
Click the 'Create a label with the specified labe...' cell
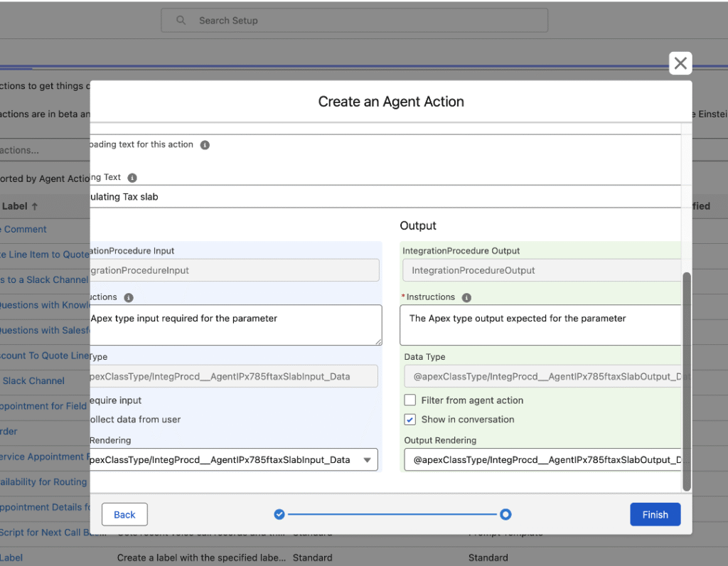tap(201, 557)
